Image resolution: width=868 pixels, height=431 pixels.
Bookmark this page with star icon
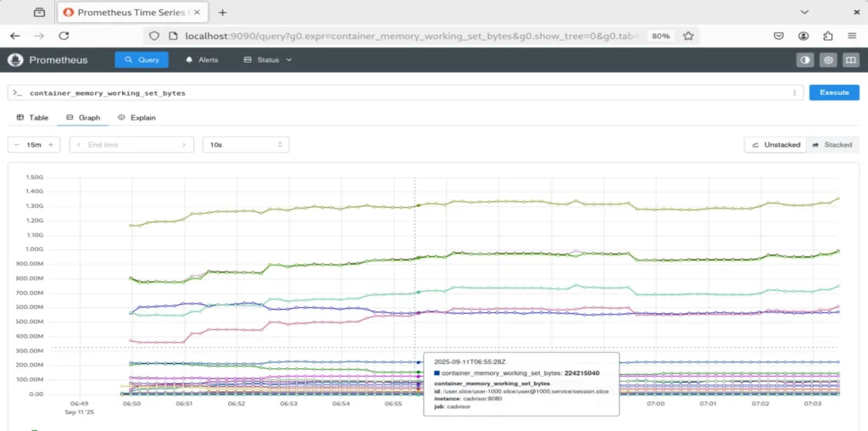[x=688, y=36]
